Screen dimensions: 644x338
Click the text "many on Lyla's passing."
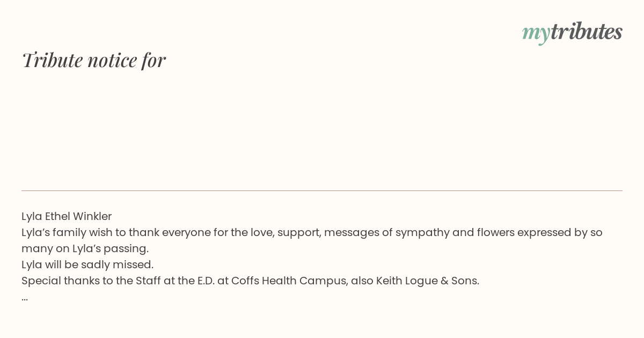(85, 248)
